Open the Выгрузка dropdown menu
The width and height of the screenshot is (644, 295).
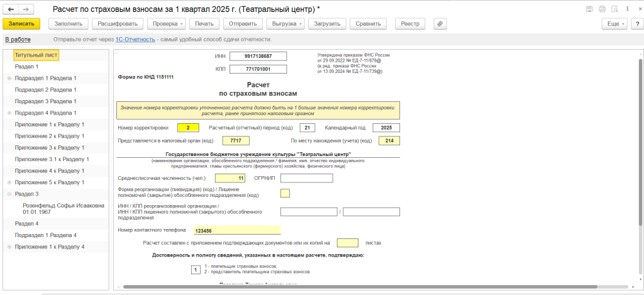tap(285, 24)
